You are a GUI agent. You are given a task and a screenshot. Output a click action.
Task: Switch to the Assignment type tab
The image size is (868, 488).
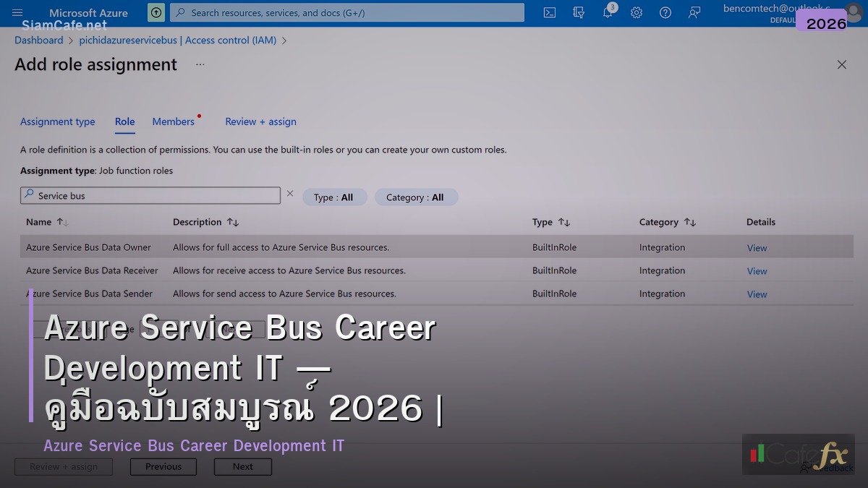(x=58, y=121)
